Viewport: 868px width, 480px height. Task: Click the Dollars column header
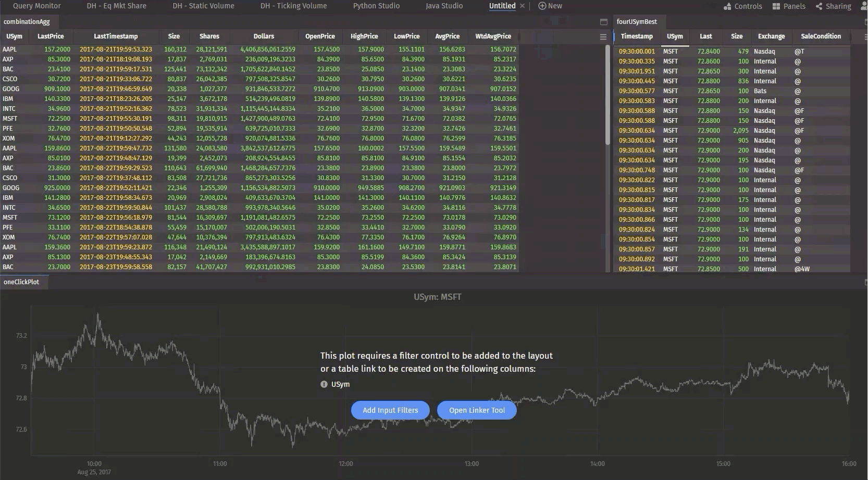coord(264,36)
